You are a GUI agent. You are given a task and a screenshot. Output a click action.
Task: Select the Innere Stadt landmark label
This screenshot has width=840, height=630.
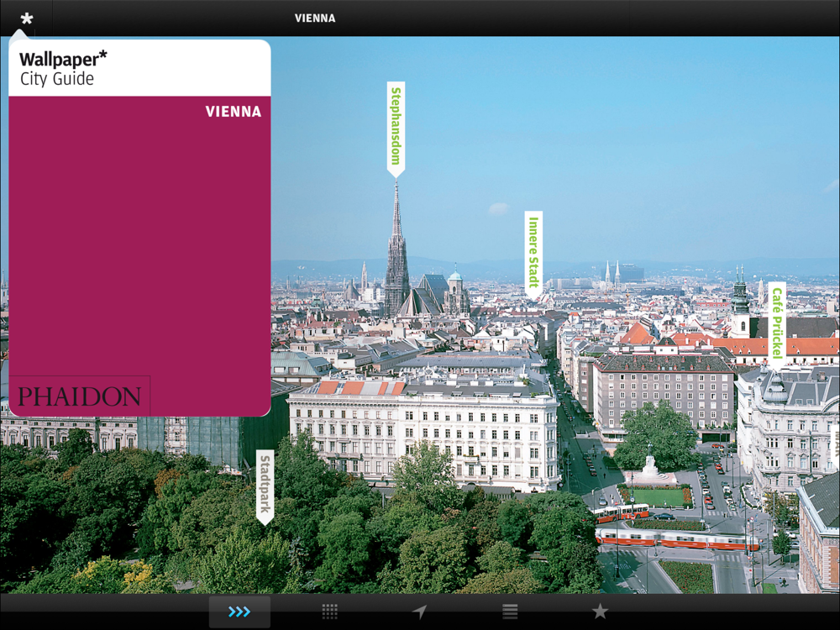pos(533,255)
